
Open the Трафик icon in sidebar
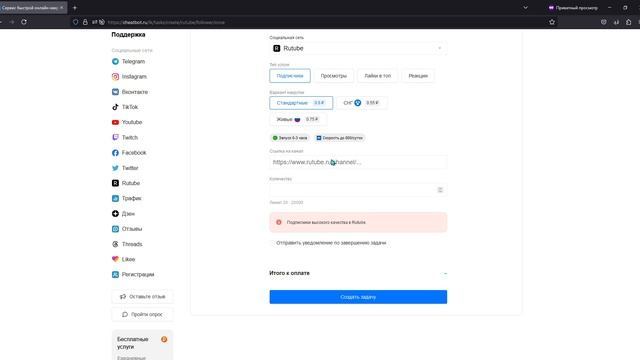click(x=115, y=198)
